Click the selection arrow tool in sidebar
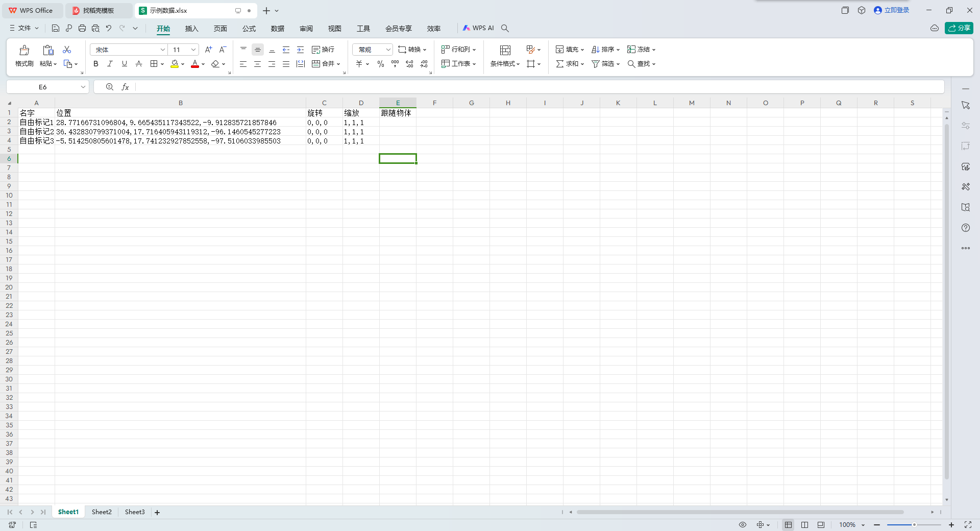The height and width of the screenshot is (531, 980). tap(966, 105)
